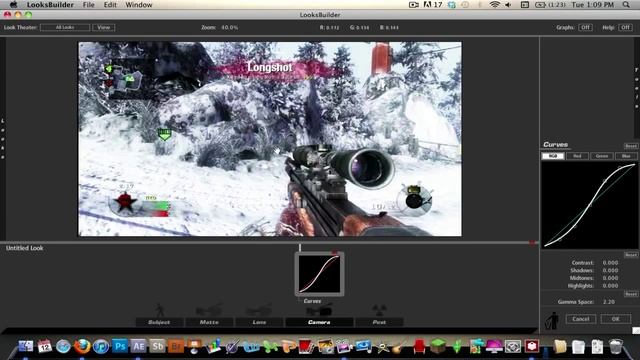Open Soundbooth from the dock
640x360 pixels.
pyautogui.click(x=157, y=347)
